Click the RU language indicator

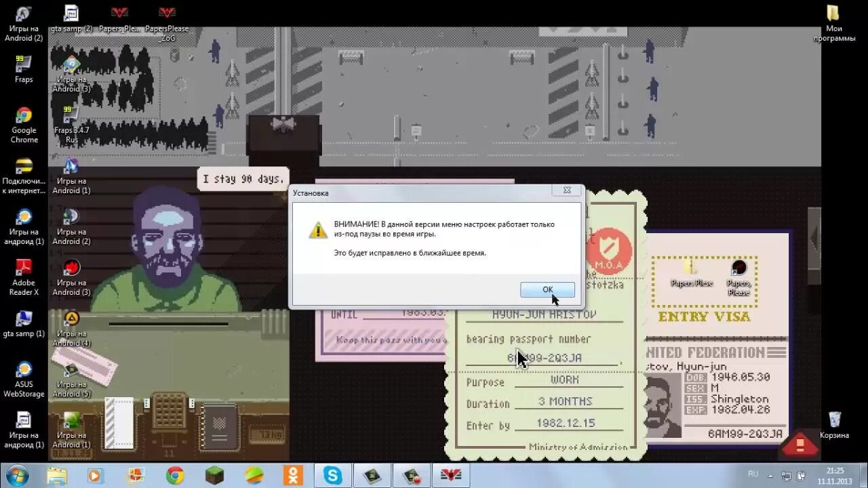coord(753,474)
